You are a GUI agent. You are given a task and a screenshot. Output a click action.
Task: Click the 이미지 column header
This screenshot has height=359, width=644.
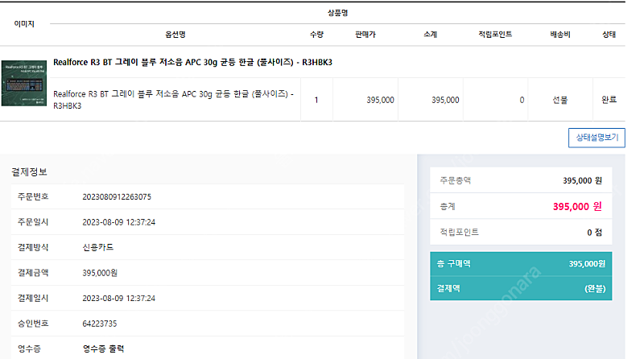[24, 24]
